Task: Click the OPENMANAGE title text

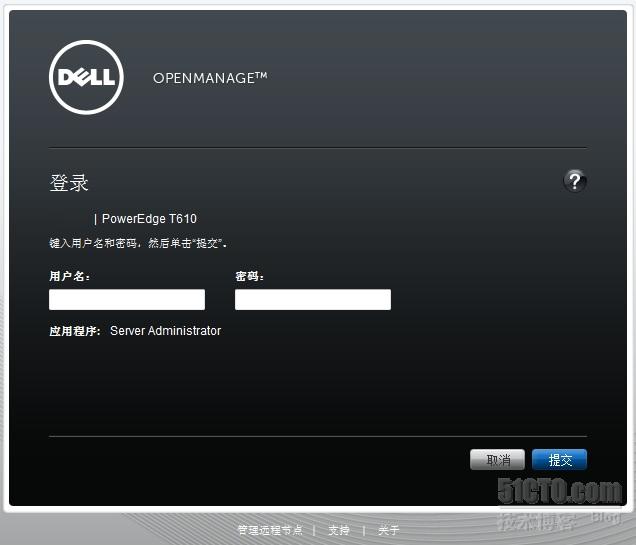Action: click(210, 77)
